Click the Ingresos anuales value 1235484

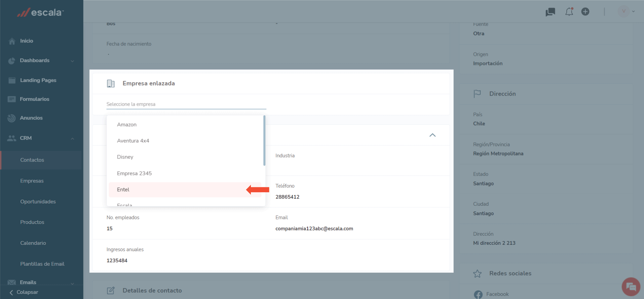117,261
